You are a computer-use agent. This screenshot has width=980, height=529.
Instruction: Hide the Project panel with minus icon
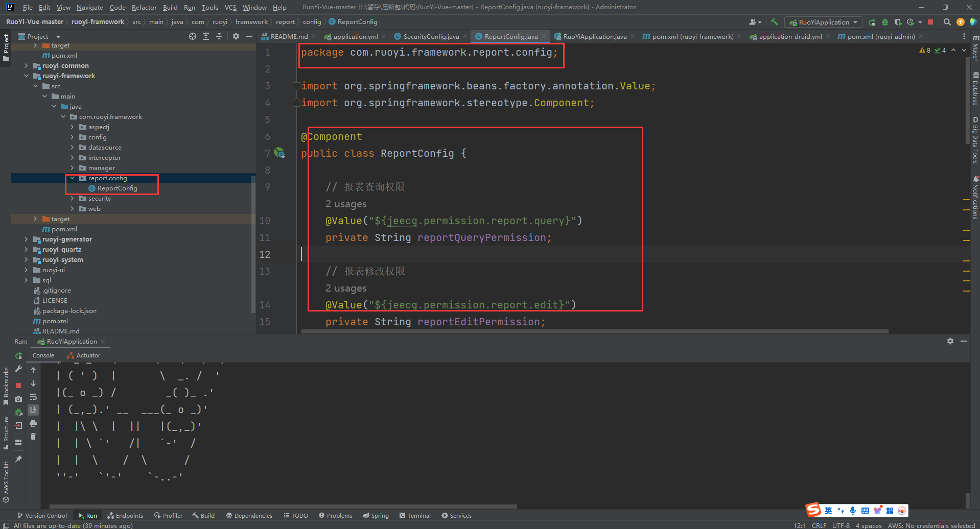coord(249,36)
